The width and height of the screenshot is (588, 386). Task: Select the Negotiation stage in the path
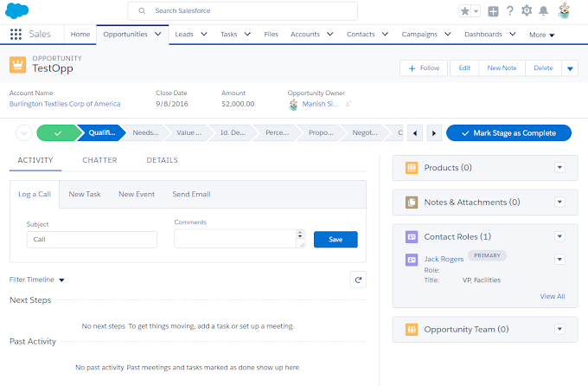365,133
